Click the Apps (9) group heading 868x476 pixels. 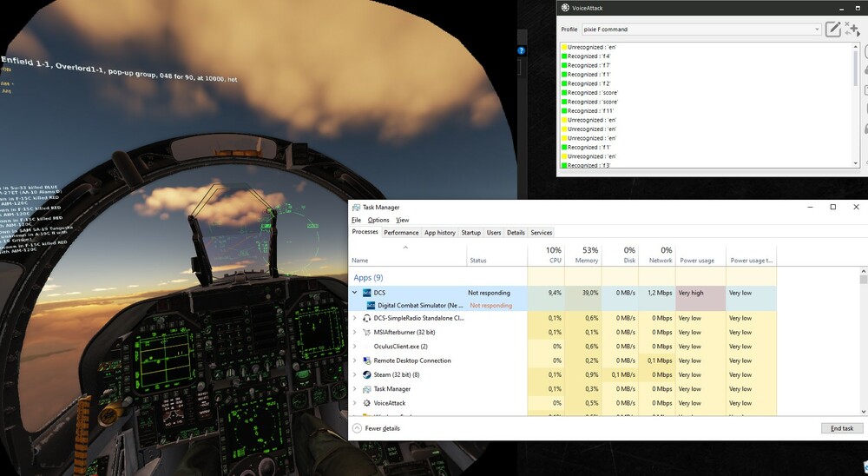(368, 278)
